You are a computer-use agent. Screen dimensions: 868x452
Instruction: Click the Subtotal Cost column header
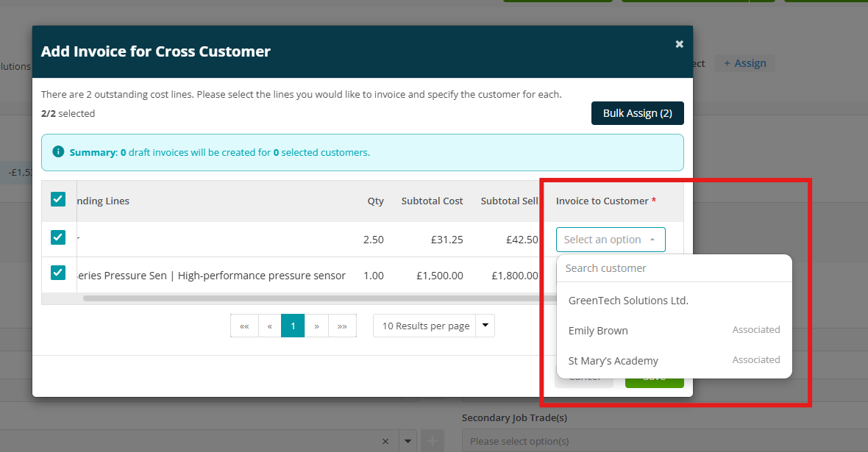[x=433, y=201]
